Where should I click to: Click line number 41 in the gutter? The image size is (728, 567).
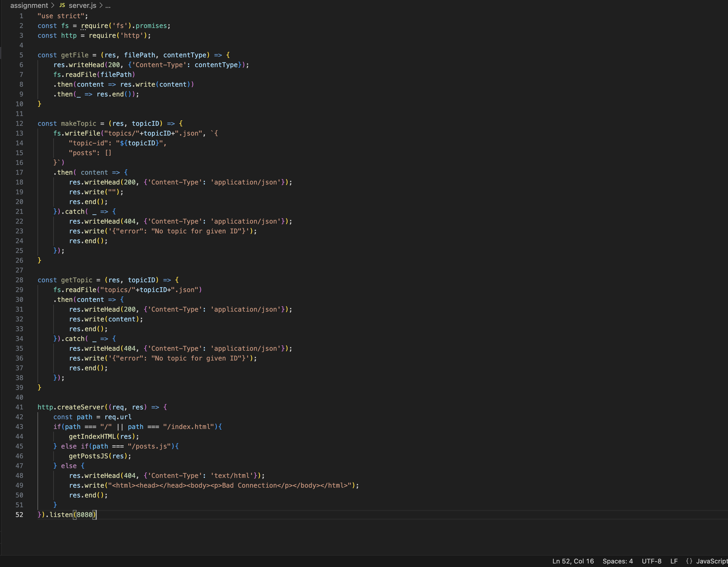pyautogui.click(x=19, y=407)
